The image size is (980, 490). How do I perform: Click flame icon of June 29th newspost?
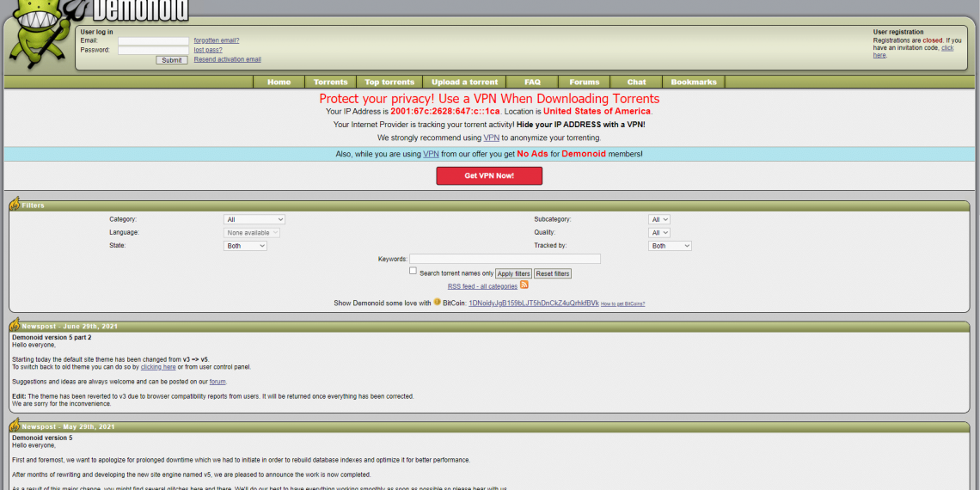pyautogui.click(x=15, y=325)
